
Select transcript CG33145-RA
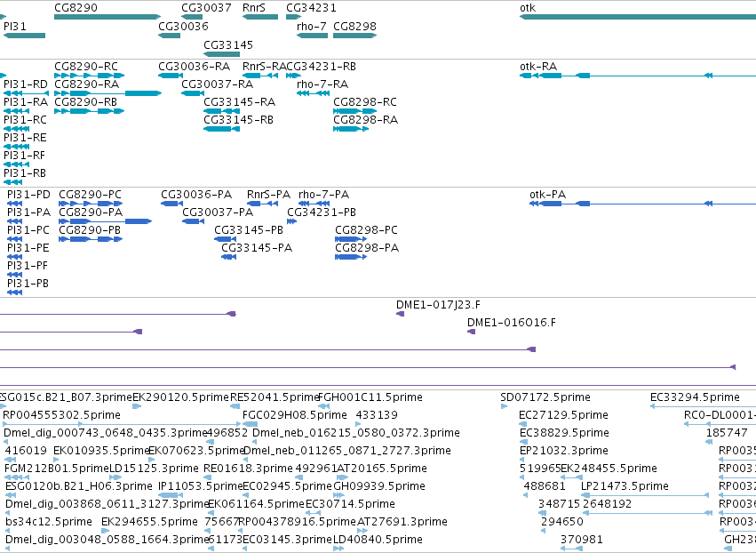click(x=239, y=102)
